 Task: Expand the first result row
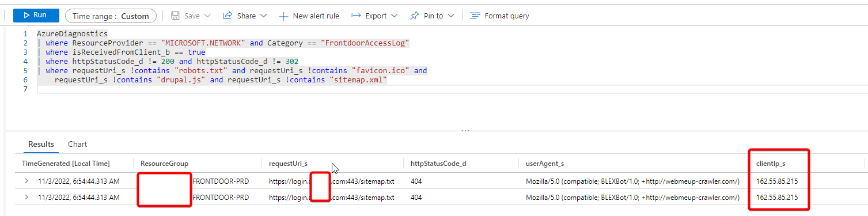[26, 181]
